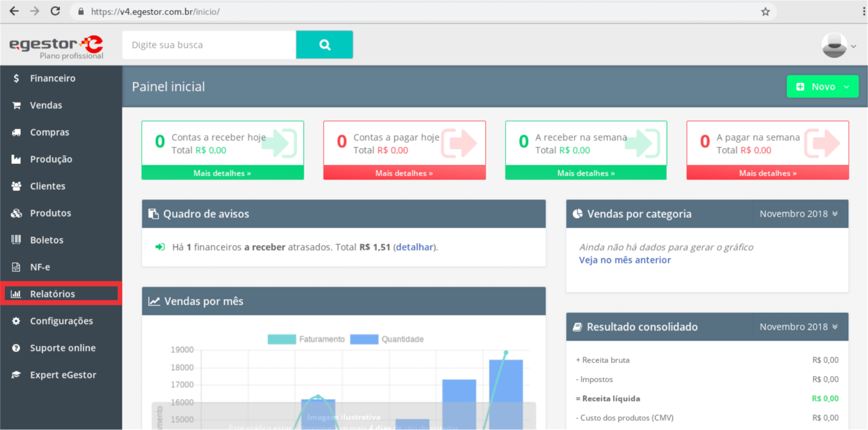Click Veja no mês anterior link
The width and height of the screenshot is (868, 430).
(x=625, y=260)
